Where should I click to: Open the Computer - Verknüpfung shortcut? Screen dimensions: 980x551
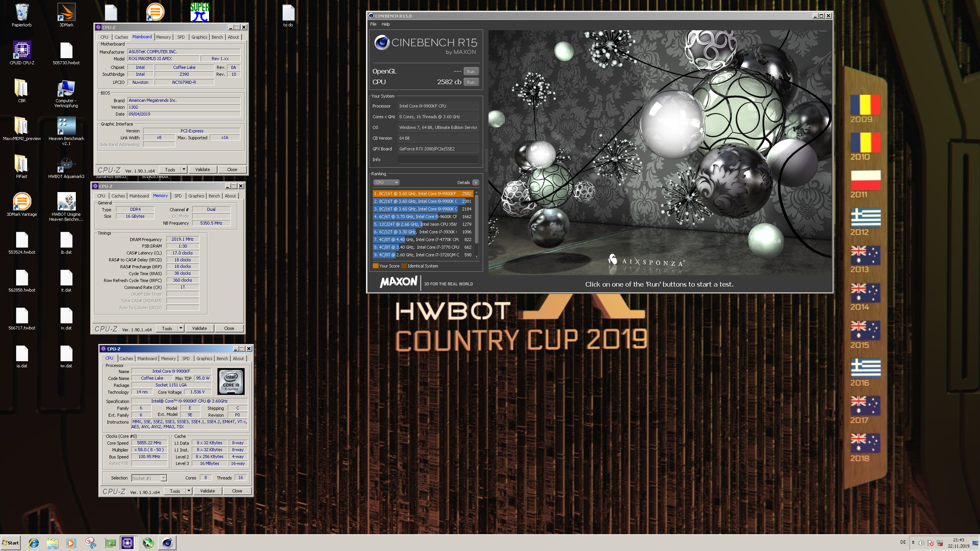tap(66, 93)
